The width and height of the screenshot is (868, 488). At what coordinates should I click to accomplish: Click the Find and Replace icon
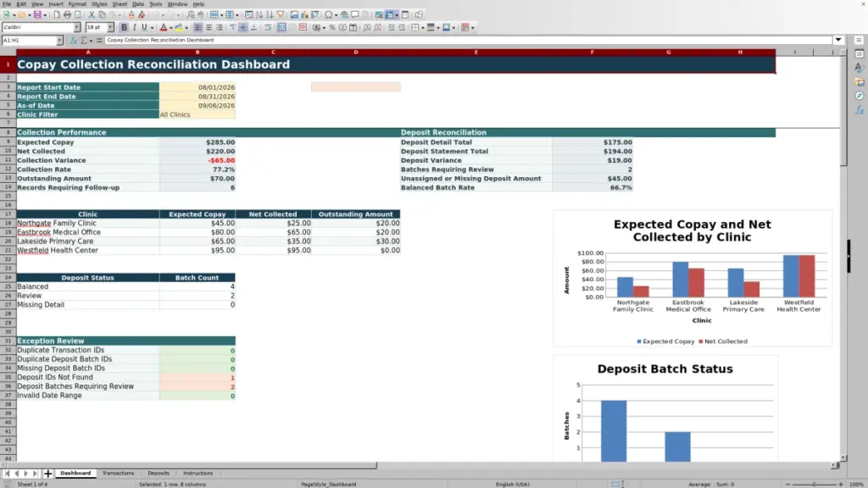point(190,14)
